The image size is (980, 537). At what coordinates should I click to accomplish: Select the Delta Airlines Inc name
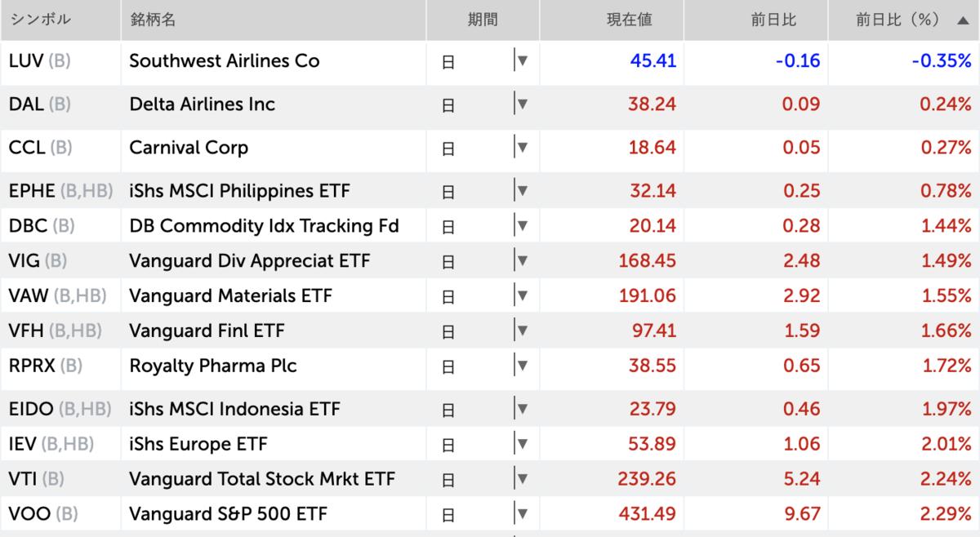point(201,104)
